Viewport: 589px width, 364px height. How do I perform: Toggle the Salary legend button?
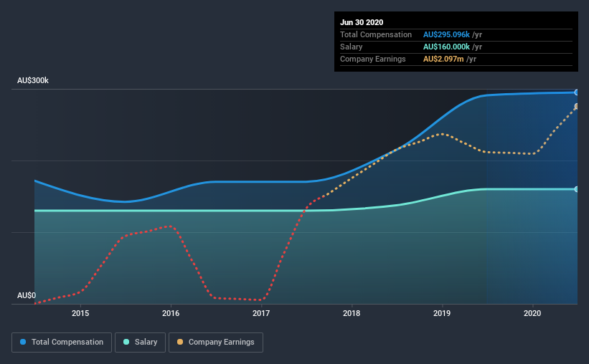(x=140, y=343)
